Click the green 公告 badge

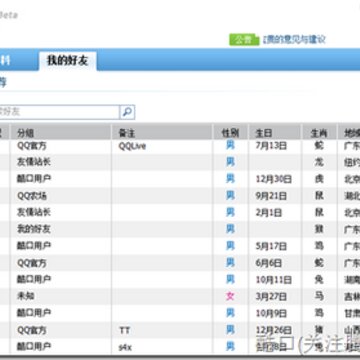[244, 40]
